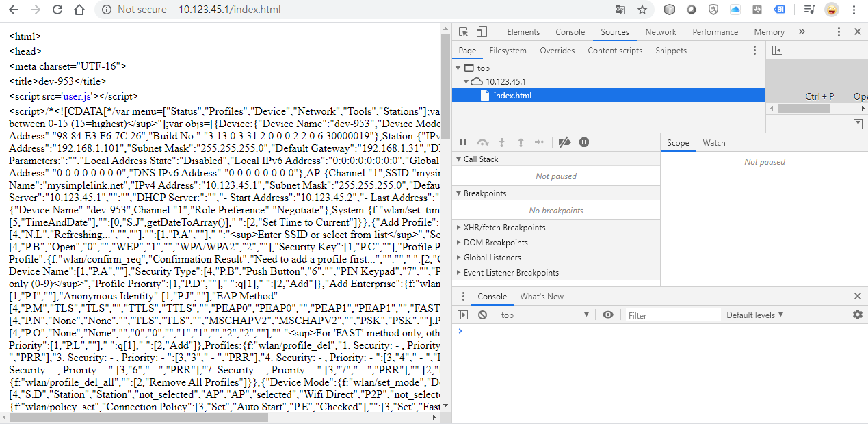Viewport: 868px width, 428px height.
Task: Toggle the navigator sidebar
Action: [x=777, y=50]
